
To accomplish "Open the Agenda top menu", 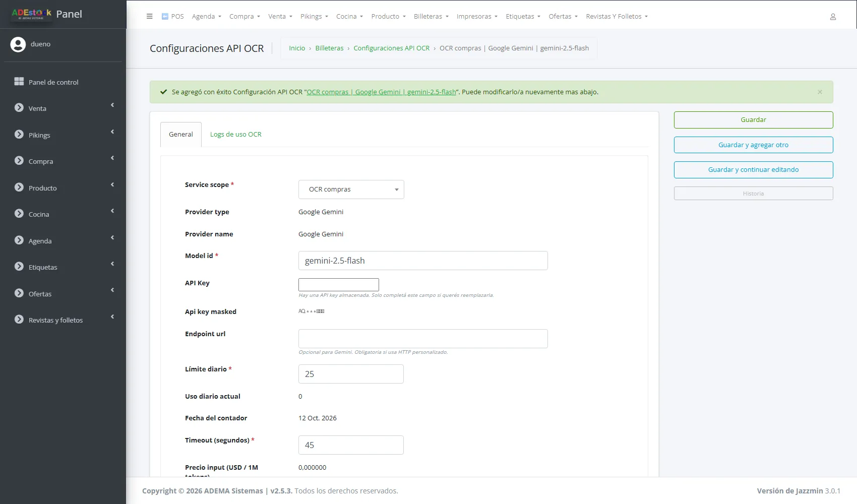I will [206, 16].
